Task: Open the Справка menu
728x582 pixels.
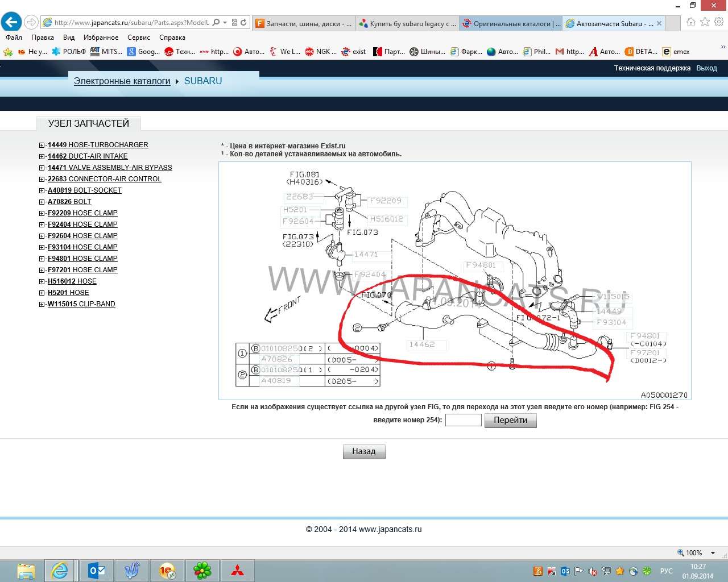Action: (x=172, y=38)
